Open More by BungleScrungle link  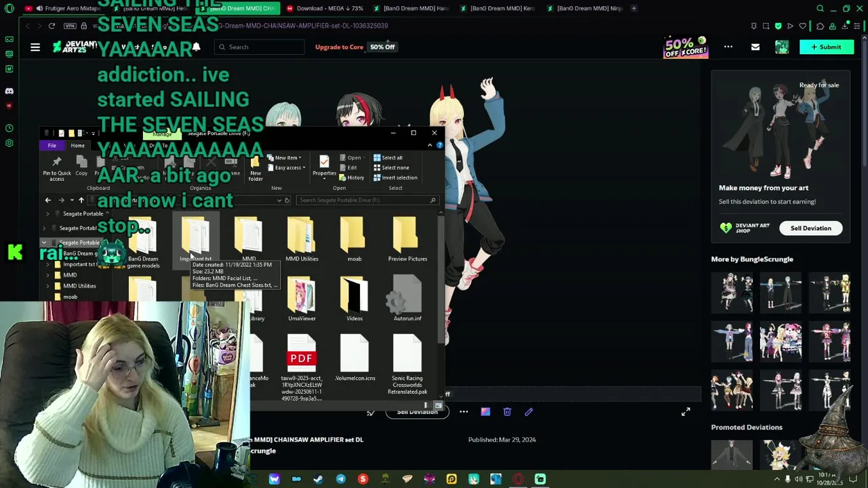coord(751,259)
